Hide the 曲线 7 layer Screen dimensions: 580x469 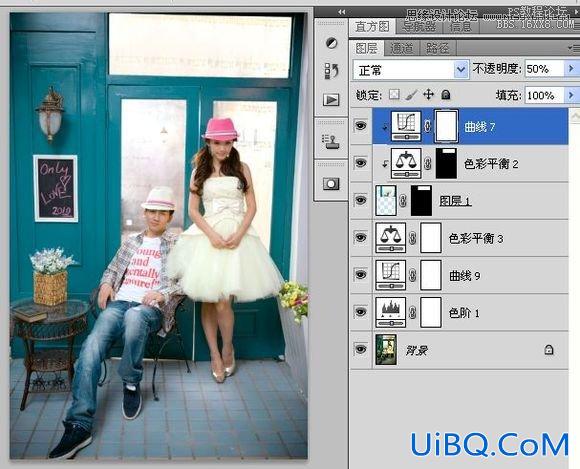361,126
